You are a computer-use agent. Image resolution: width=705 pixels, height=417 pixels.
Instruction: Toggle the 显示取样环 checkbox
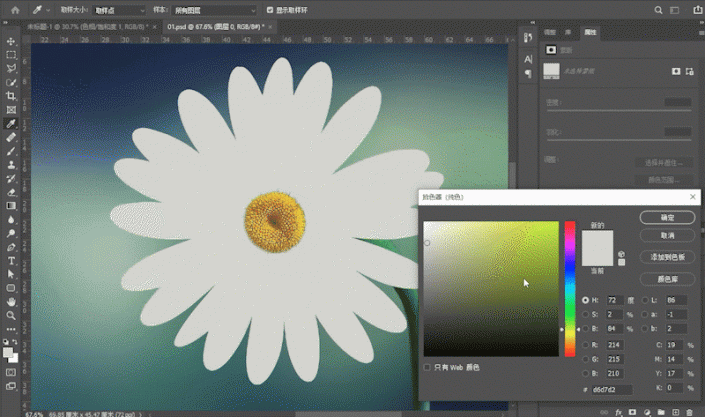pyautogui.click(x=268, y=10)
